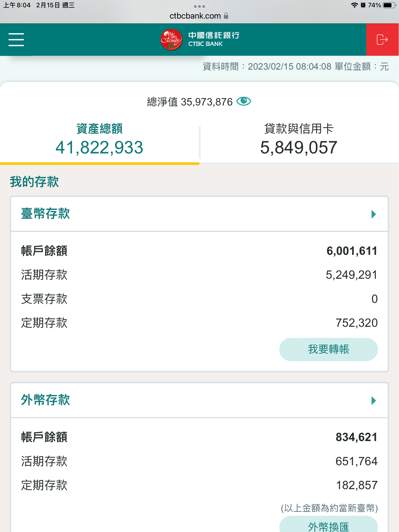
Task: Tap the alarm clock status icon
Action: (x=363, y=5)
